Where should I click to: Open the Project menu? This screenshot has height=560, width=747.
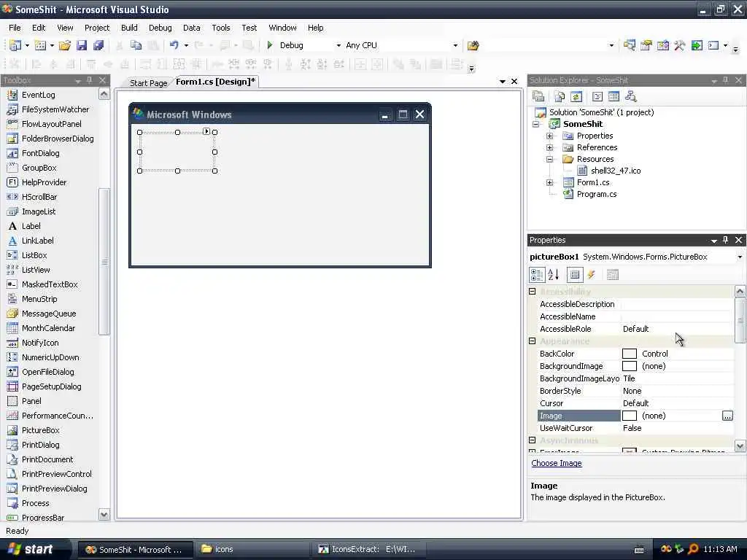click(x=97, y=28)
